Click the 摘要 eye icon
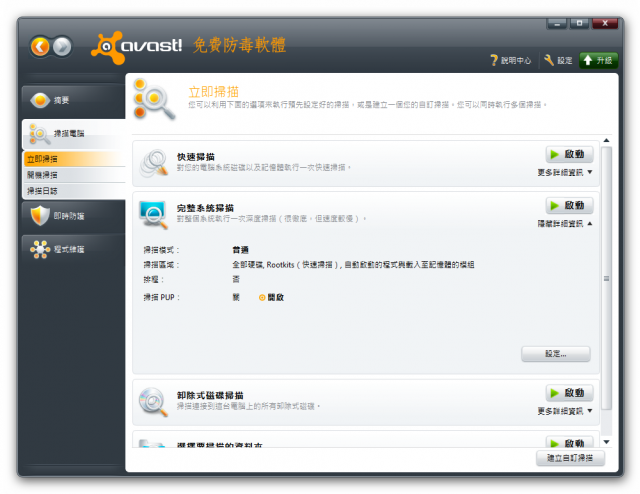Viewport: 640px width, 494px height. click(40, 100)
